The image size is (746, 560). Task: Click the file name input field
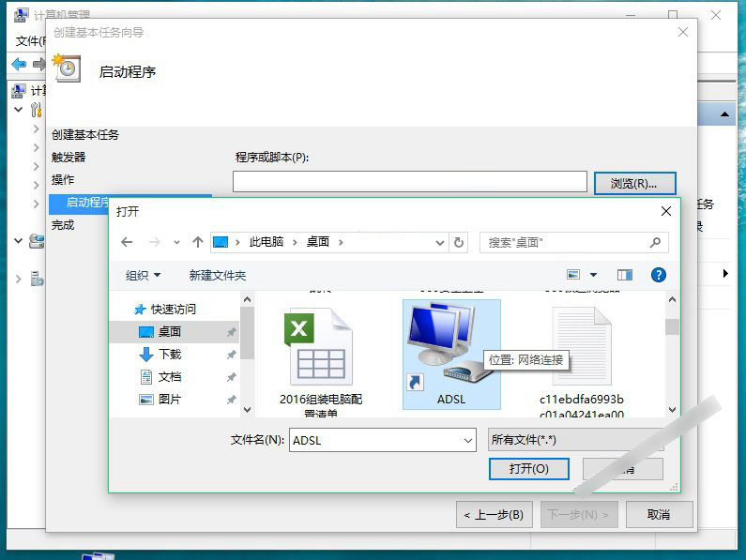375,440
